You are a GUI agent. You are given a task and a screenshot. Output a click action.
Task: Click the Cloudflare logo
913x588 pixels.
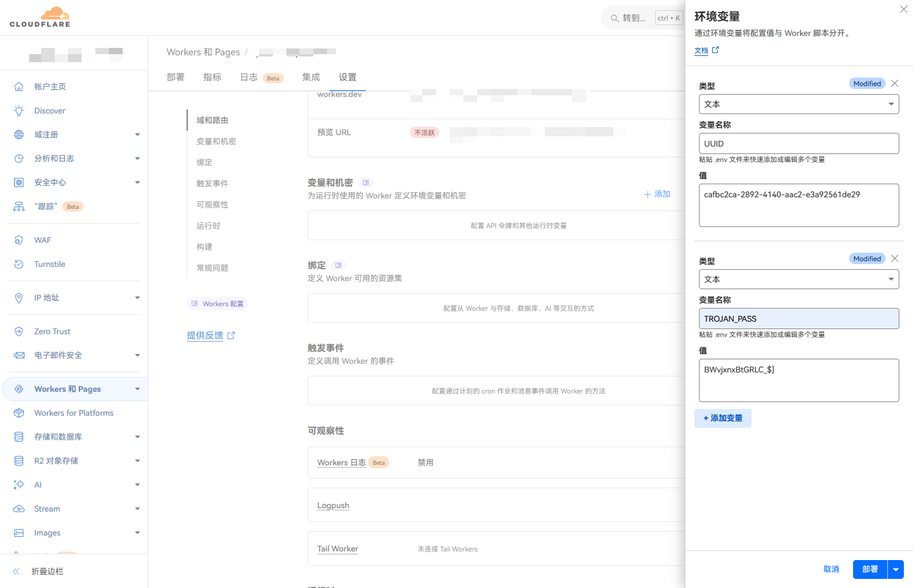39,17
